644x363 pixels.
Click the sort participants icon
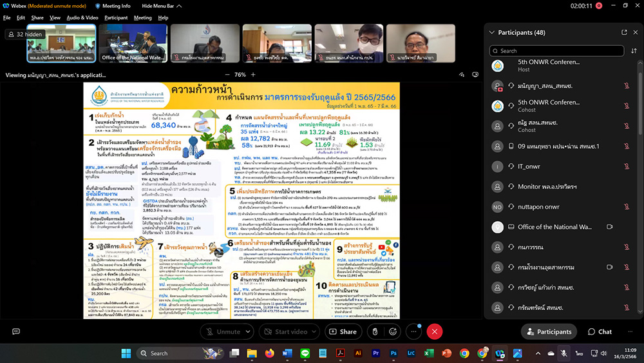coord(633,50)
